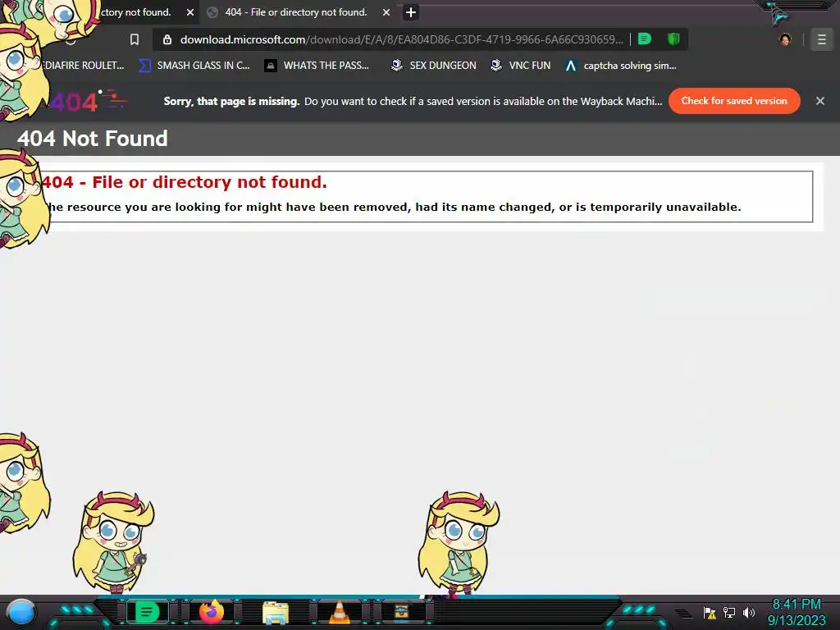Click the 404 Wayback Machine logo
This screenshot has height=630, width=840.
tap(89, 101)
